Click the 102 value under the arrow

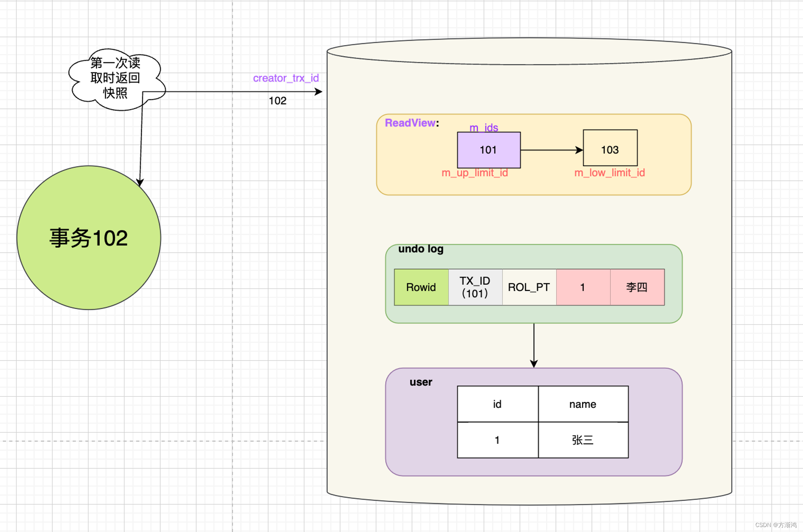[x=277, y=101]
